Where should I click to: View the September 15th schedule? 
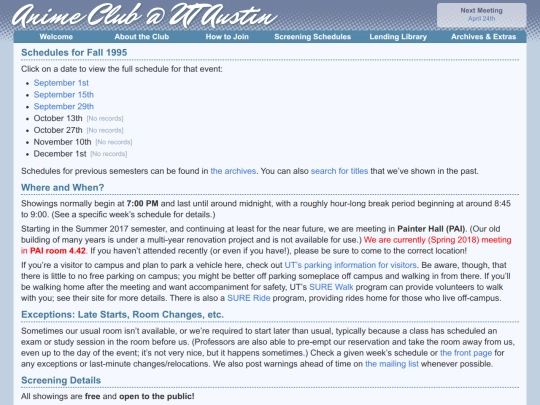[x=63, y=95]
